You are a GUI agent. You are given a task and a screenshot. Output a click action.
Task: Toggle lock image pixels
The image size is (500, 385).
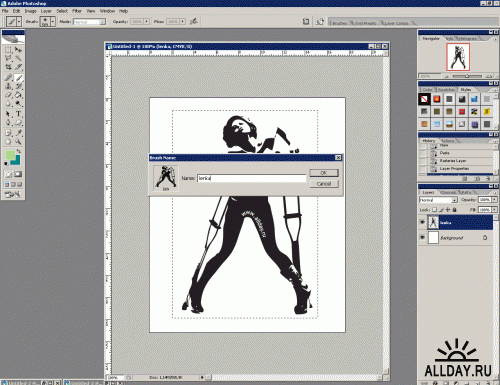(441, 210)
